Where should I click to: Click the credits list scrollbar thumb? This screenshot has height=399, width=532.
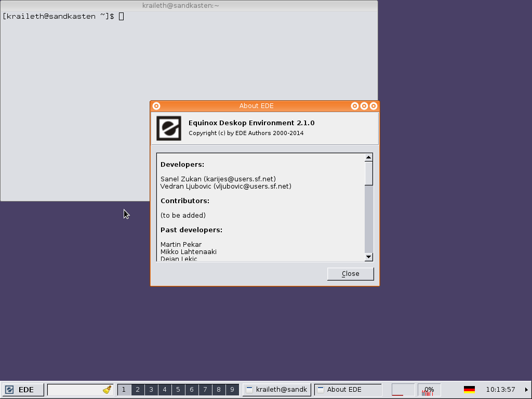[369, 173]
